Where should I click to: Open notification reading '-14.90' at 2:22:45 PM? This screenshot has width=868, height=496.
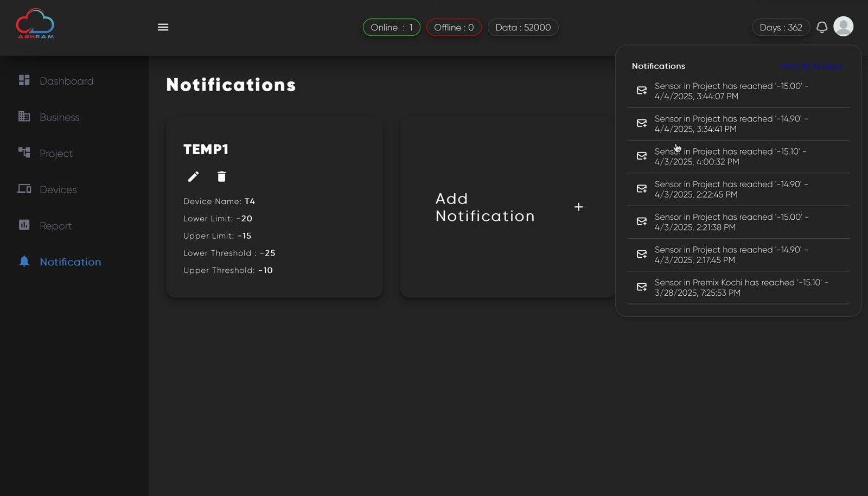(x=738, y=189)
